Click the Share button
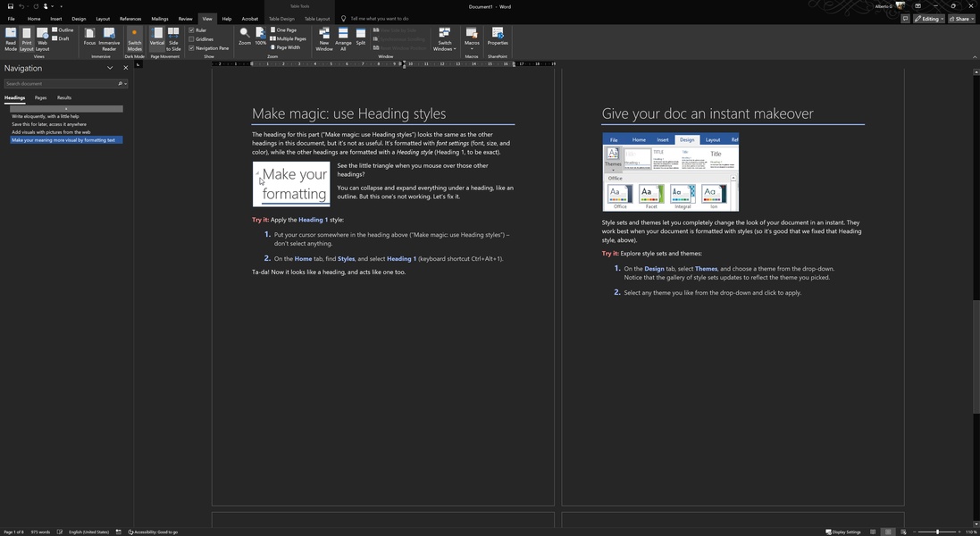Image resolution: width=980 pixels, height=536 pixels. point(961,19)
